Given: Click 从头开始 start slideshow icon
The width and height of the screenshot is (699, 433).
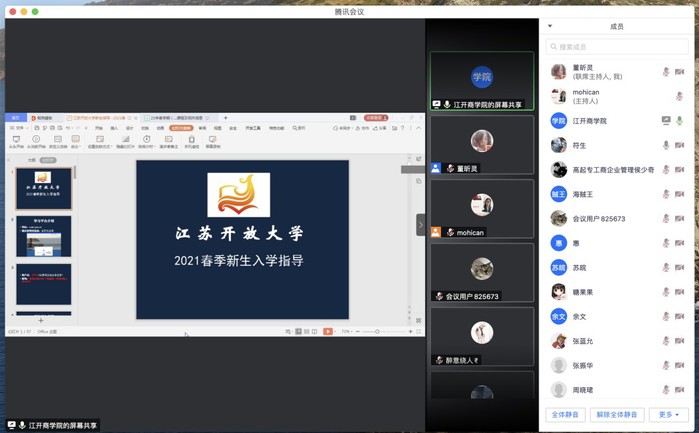Looking at the screenshot, I should tap(16, 141).
